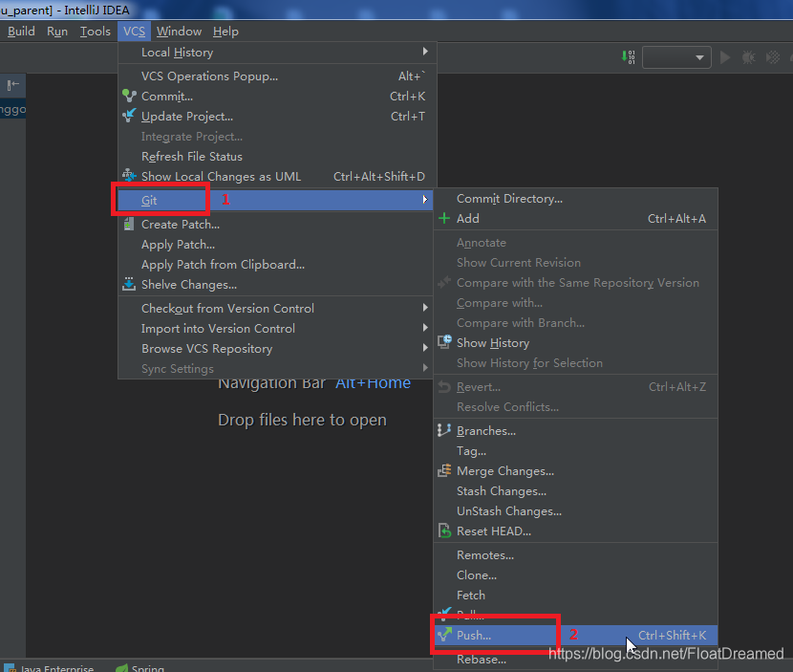Close the open VCS menu
The width and height of the screenshot is (793, 672).
point(134,32)
